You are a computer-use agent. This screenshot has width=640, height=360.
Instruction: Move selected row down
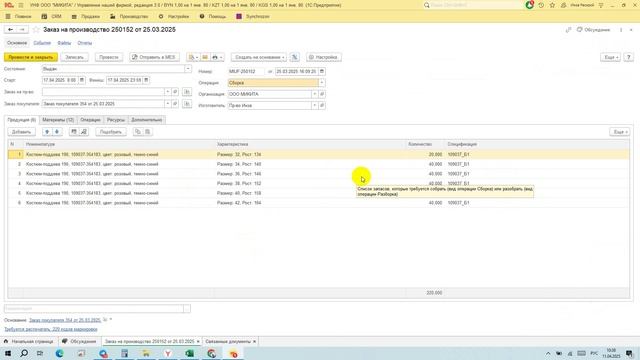click(57, 132)
